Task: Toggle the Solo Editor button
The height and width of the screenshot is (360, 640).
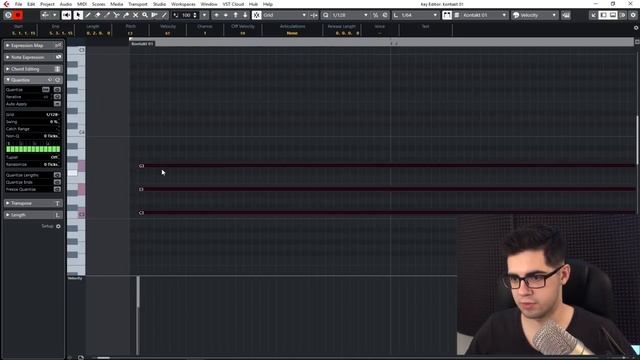Action: point(8,15)
